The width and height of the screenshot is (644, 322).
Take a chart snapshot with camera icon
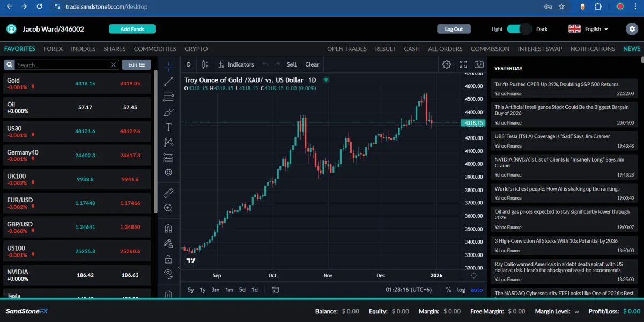[478, 64]
